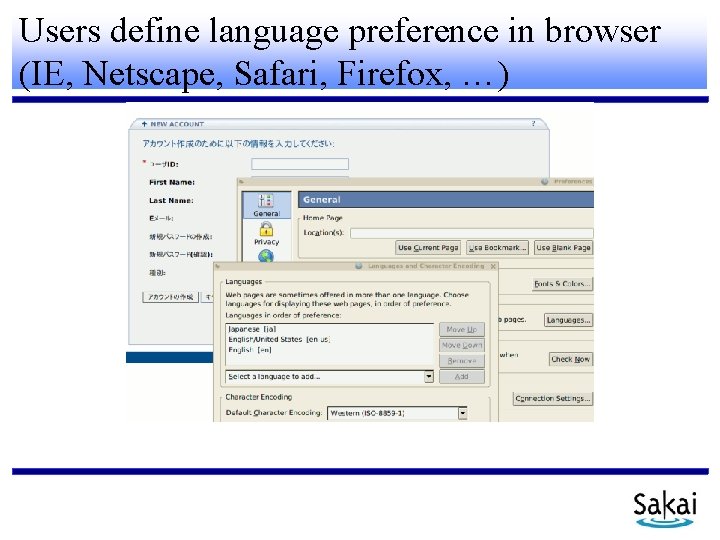Click the Sakai logo
The height and width of the screenshot is (540, 720).
(665, 509)
